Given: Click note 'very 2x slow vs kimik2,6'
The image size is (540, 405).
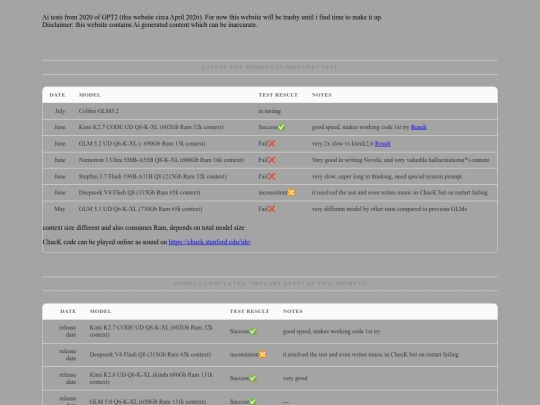Looking at the screenshot, I should point(342,144).
